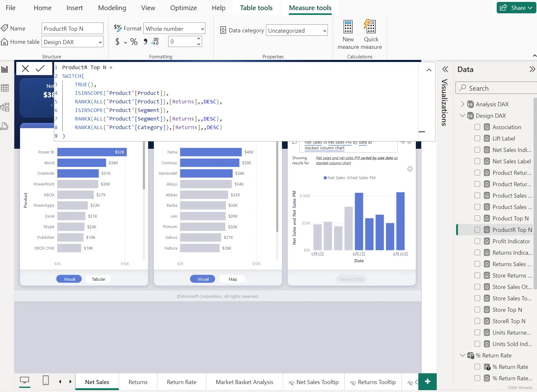The height and width of the screenshot is (392, 537).
Task: Check the Product Top N checkbox
Action: pyautogui.click(x=477, y=218)
